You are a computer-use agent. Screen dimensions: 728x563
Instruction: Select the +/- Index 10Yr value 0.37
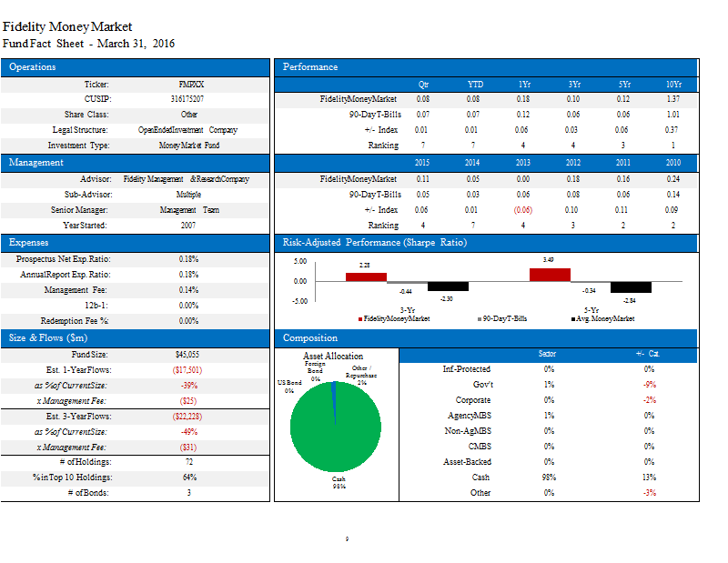[x=672, y=130]
